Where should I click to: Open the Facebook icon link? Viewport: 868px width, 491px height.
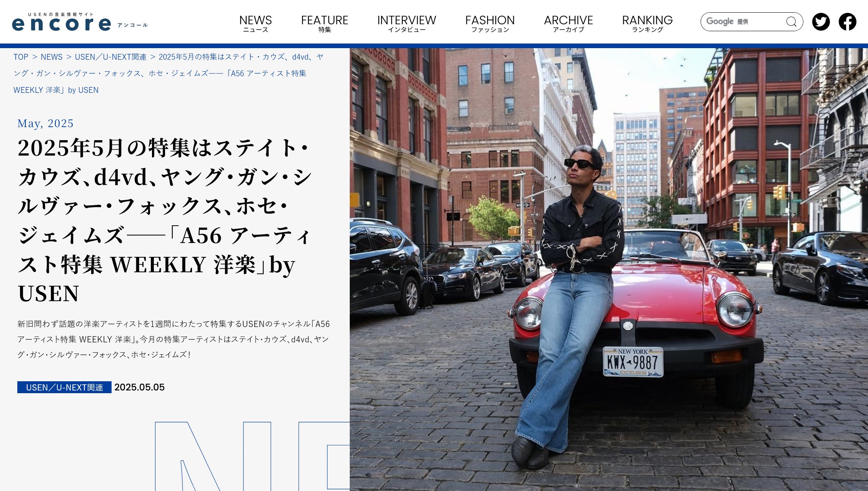coord(847,22)
